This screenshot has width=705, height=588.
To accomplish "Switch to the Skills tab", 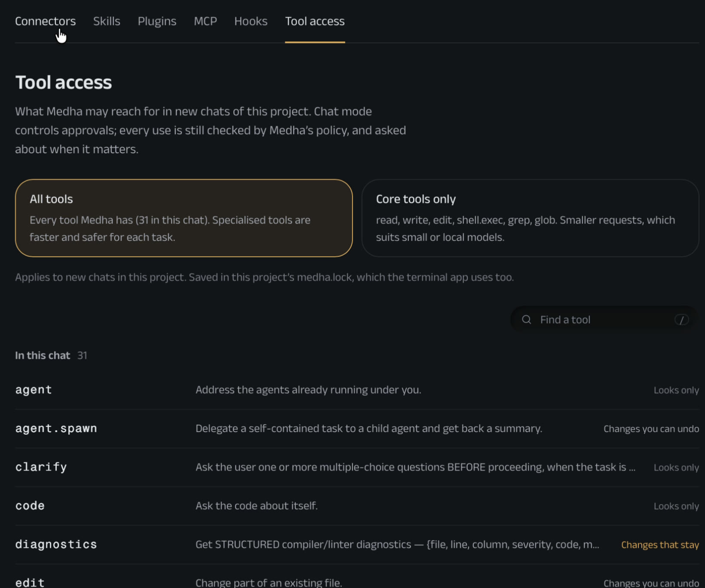I will 107,21.
